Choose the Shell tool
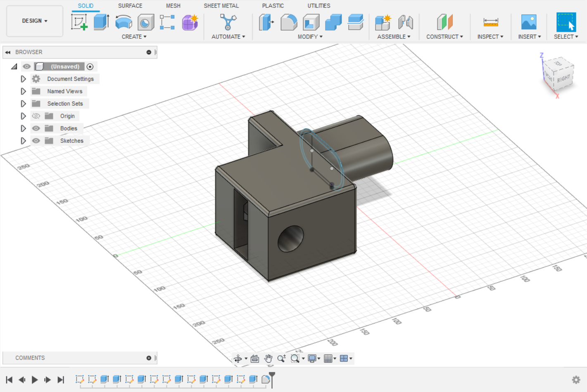The height and width of the screenshot is (392, 587). [x=311, y=22]
